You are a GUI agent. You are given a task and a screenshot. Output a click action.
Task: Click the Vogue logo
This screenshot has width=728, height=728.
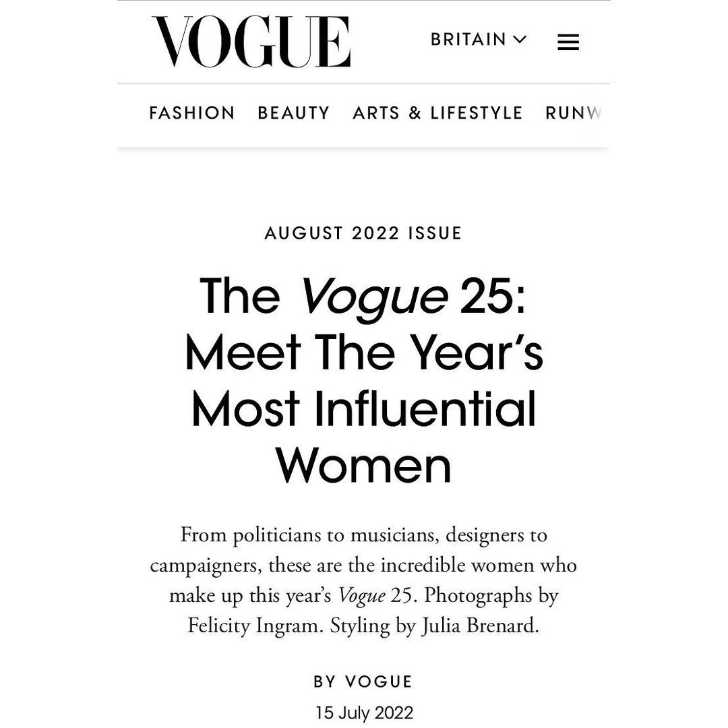(251, 42)
